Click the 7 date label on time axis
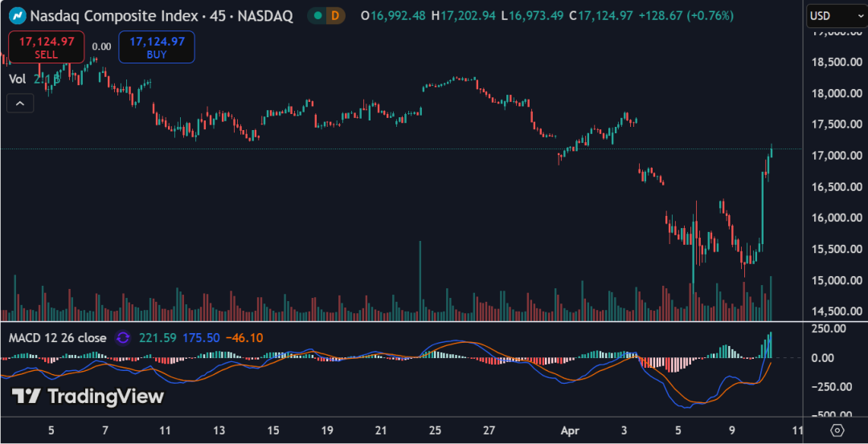Image resolution: width=868 pixels, height=444 pixels. [x=104, y=430]
